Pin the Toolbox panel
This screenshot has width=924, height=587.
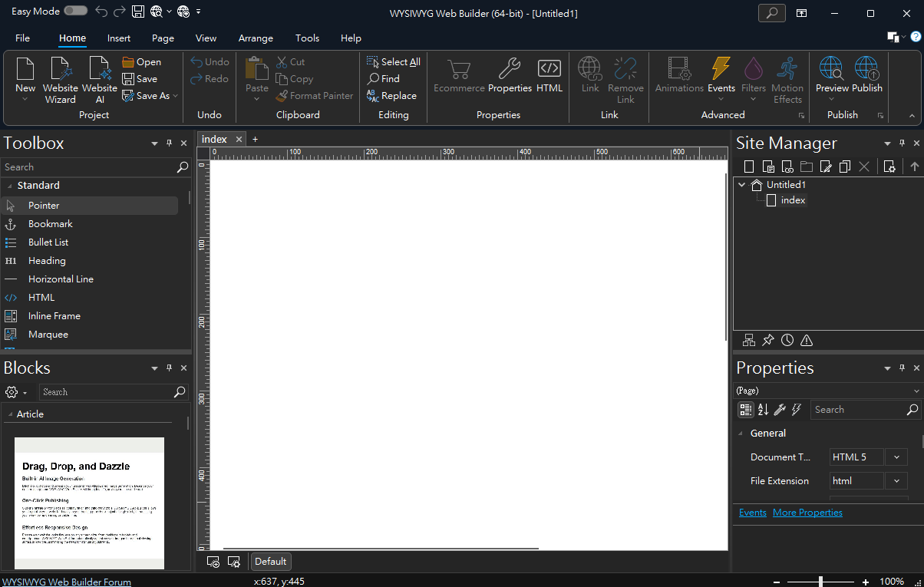click(x=170, y=143)
